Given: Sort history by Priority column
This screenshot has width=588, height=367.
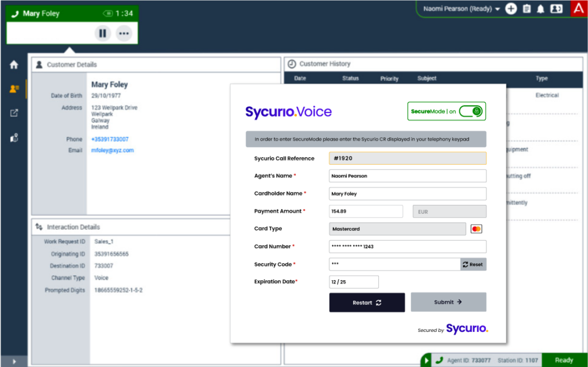Looking at the screenshot, I should [389, 79].
